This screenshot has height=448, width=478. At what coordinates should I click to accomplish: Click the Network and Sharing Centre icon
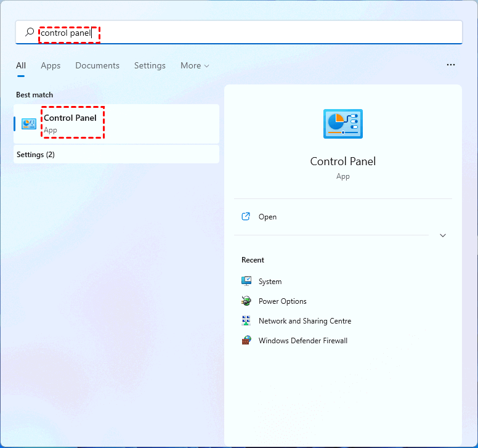click(246, 320)
